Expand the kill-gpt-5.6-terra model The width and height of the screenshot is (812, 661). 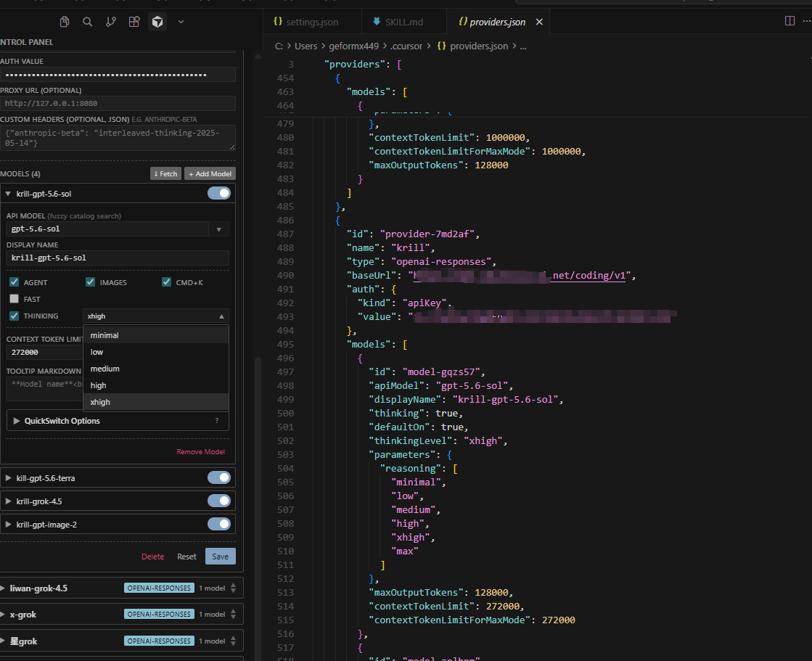tap(8, 477)
